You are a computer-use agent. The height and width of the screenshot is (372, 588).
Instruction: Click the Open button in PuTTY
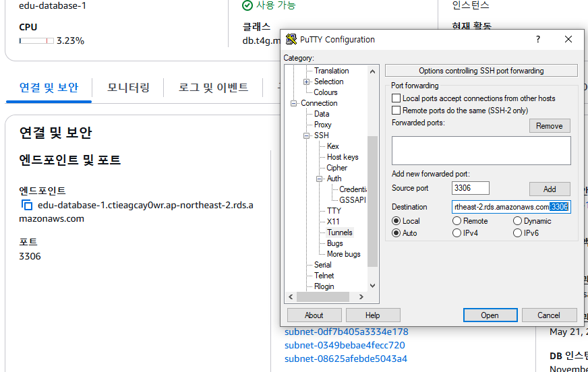tap(490, 315)
